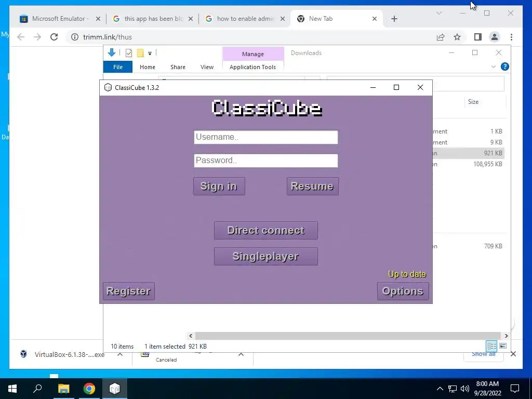Open the Chrome profile avatar
Viewport: 532px width, 399px height.
pyautogui.click(x=495, y=37)
